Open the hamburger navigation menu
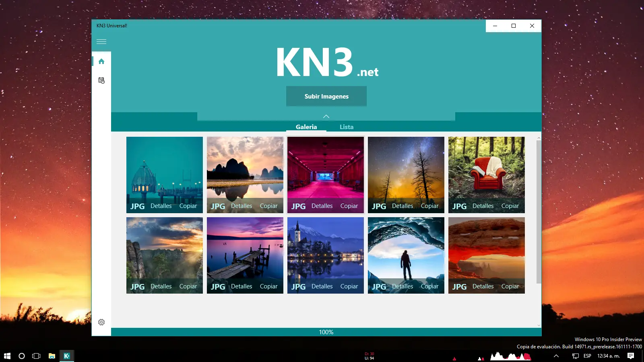Viewport: 644px width, 362px height. (x=101, y=42)
